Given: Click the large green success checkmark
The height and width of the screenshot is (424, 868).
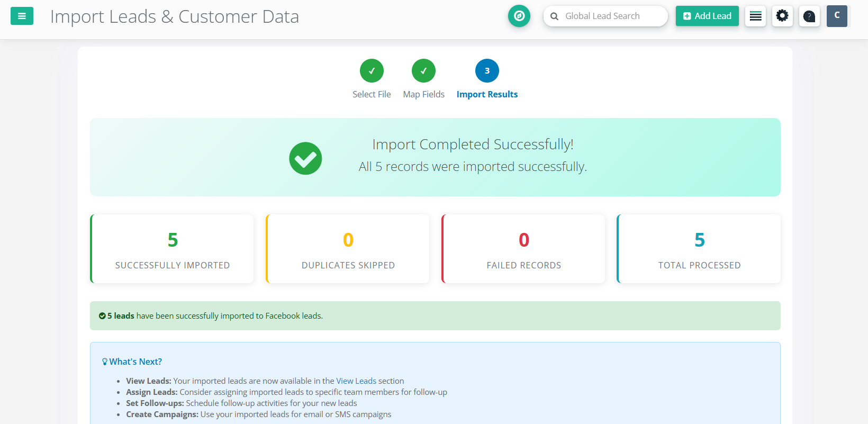Looking at the screenshot, I should (x=305, y=158).
